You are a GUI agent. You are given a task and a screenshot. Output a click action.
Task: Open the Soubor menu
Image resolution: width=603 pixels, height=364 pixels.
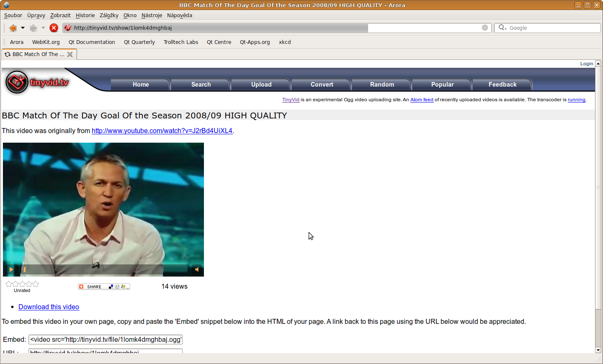coord(13,15)
